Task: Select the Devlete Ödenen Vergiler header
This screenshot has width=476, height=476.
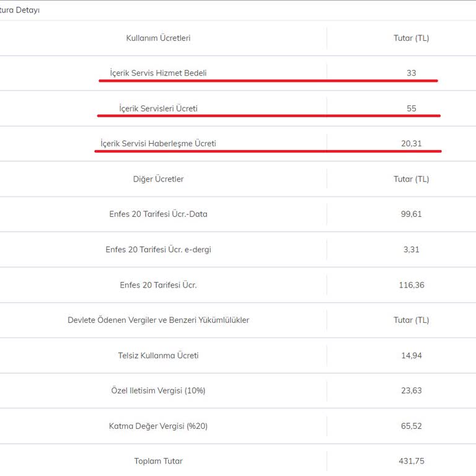Action: tap(158, 320)
